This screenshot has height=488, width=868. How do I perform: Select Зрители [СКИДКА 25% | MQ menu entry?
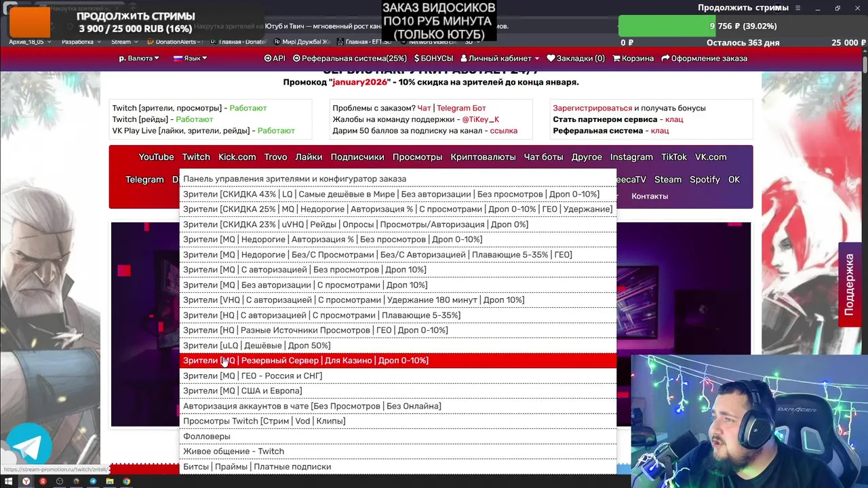(398, 209)
